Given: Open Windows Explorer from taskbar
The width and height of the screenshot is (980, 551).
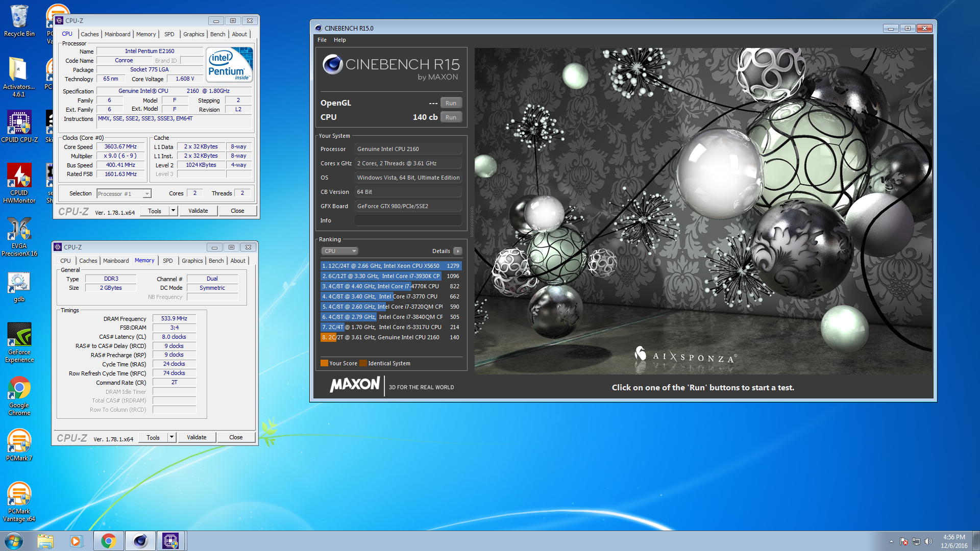Looking at the screenshot, I should [45, 541].
